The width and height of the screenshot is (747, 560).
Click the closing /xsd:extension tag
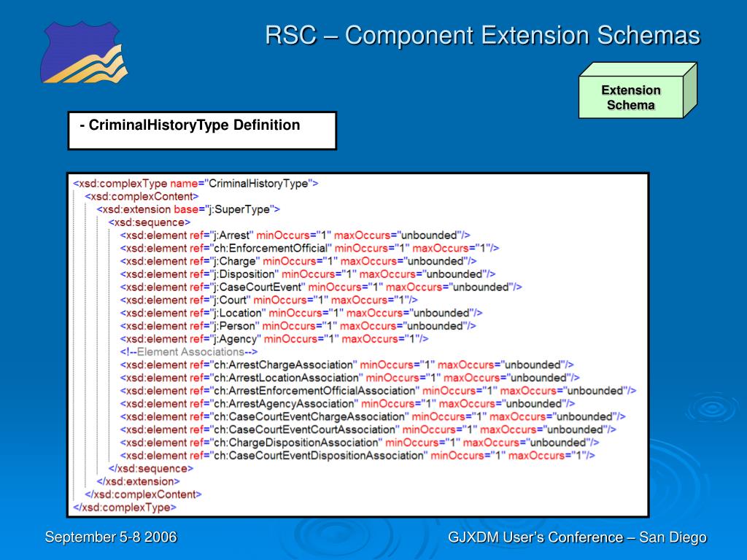[x=138, y=481]
